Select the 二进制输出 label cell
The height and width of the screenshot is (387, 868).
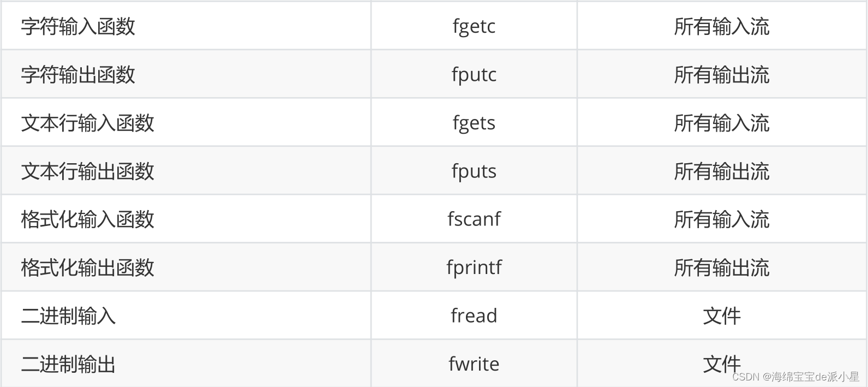coord(68,364)
